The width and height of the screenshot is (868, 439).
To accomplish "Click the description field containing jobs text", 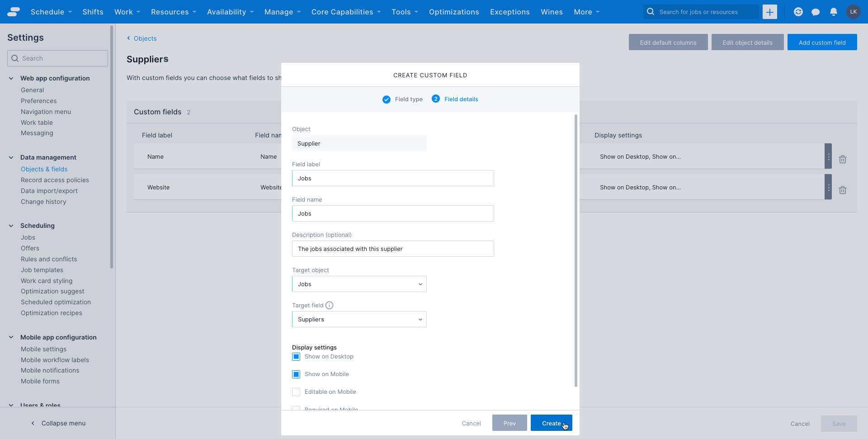I will [392, 249].
